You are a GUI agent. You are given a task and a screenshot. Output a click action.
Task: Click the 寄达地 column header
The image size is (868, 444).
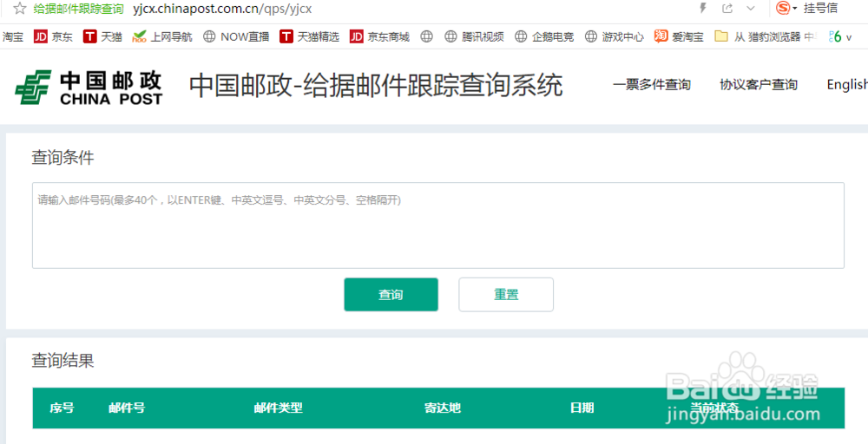click(x=443, y=408)
